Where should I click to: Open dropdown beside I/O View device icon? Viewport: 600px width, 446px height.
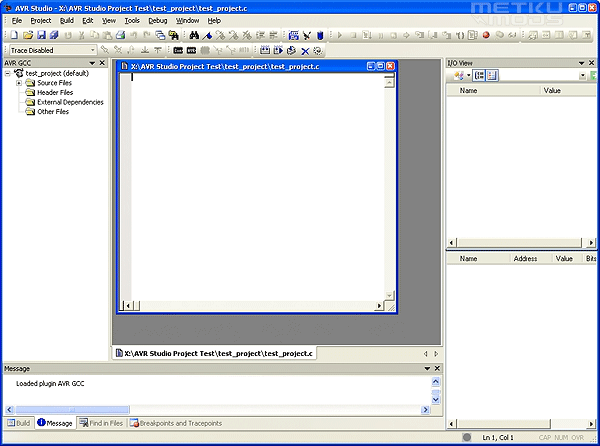tap(468, 75)
